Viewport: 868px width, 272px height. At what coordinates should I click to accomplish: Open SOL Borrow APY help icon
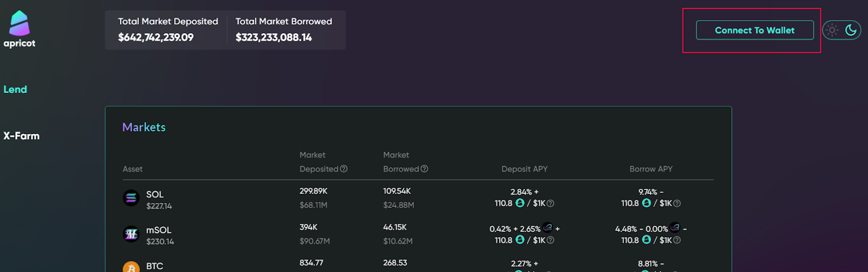coord(676,204)
